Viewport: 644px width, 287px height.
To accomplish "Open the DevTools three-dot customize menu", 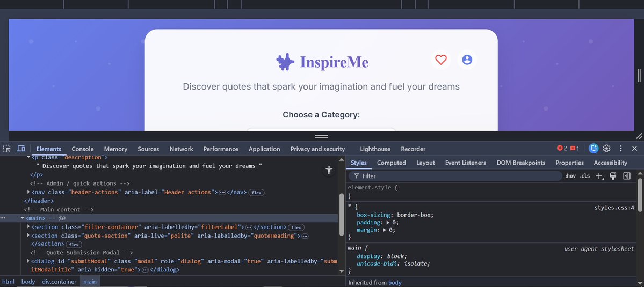I will click(x=620, y=149).
